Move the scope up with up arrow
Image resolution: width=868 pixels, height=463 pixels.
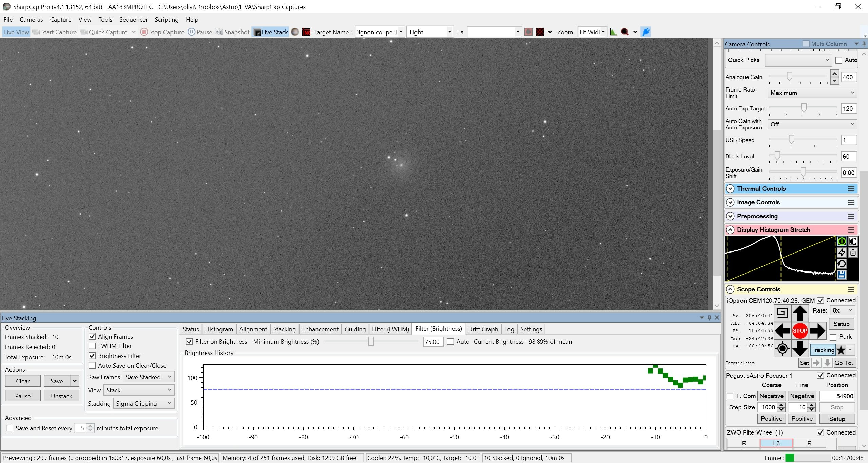(800, 313)
